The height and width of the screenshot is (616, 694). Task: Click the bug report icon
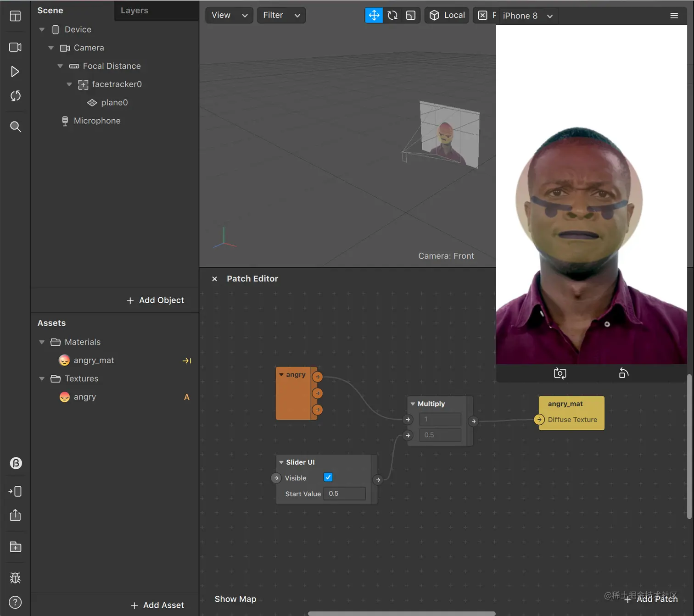point(15,578)
